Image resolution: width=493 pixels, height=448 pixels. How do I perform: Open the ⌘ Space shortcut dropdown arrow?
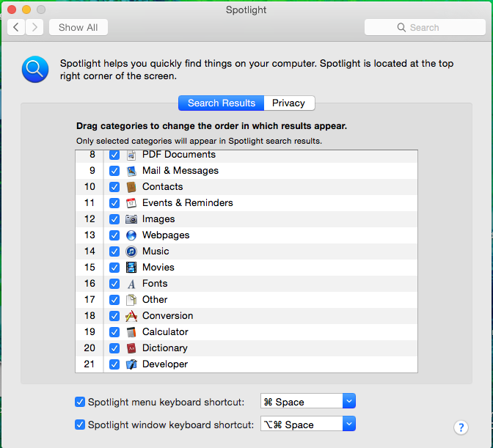coord(349,401)
